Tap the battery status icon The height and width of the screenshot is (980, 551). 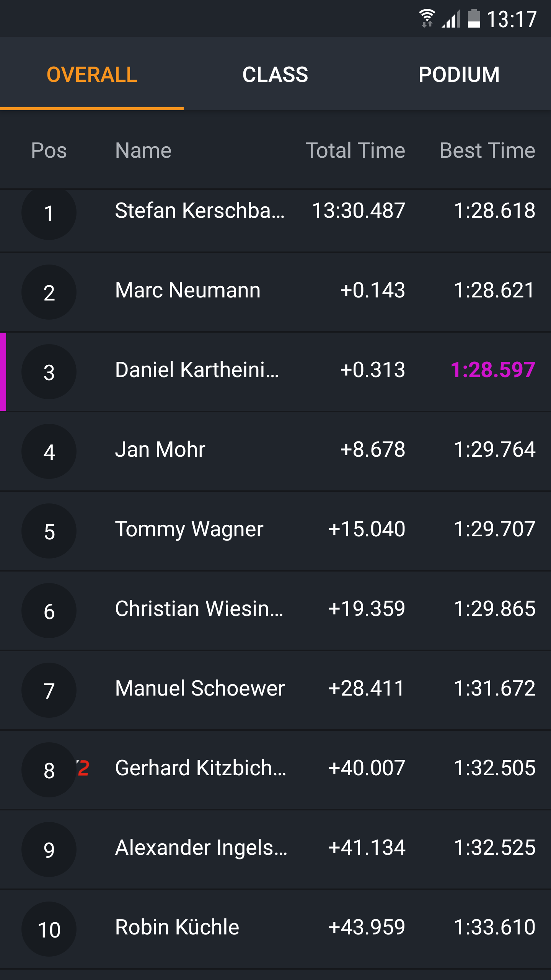pos(474,18)
